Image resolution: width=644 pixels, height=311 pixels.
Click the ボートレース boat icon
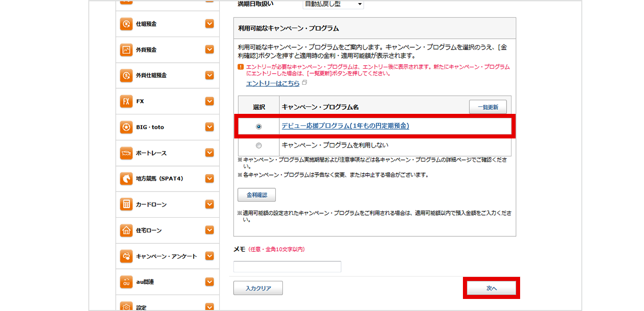126,153
